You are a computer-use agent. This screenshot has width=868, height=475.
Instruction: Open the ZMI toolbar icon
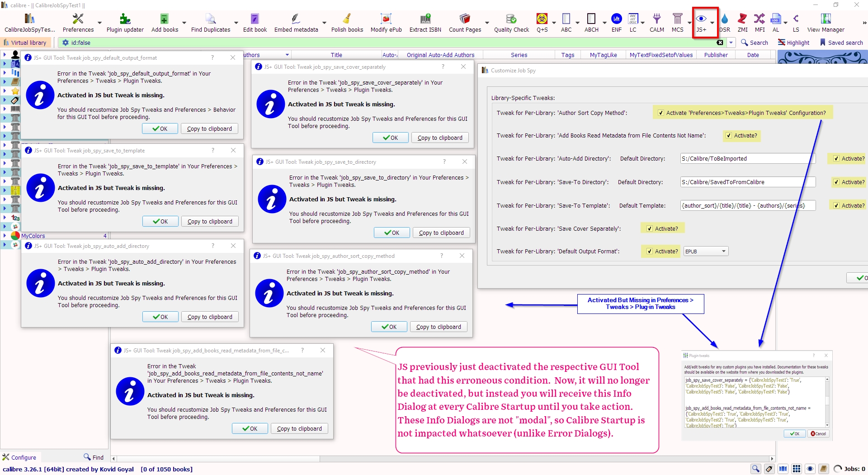pyautogui.click(x=742, y=23)
